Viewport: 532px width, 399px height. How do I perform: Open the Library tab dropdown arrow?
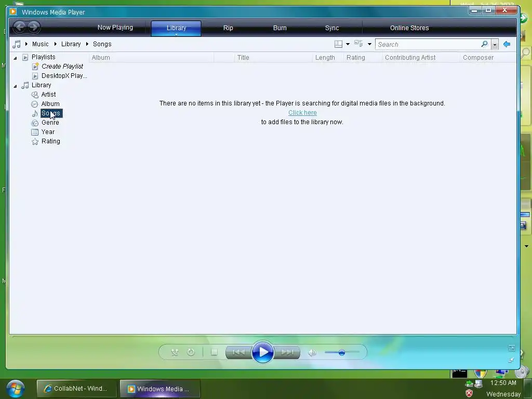click(176, 34)
